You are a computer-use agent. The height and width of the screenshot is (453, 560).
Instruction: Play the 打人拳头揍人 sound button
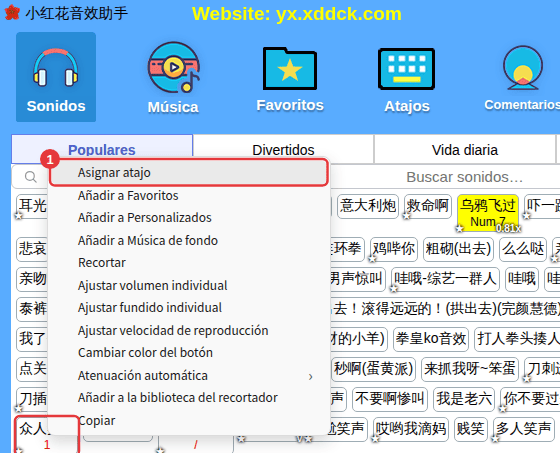coord(518,338)
